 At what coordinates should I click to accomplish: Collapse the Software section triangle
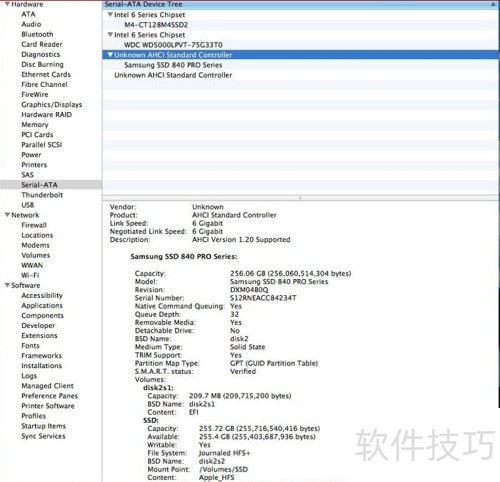pos(7,285)
